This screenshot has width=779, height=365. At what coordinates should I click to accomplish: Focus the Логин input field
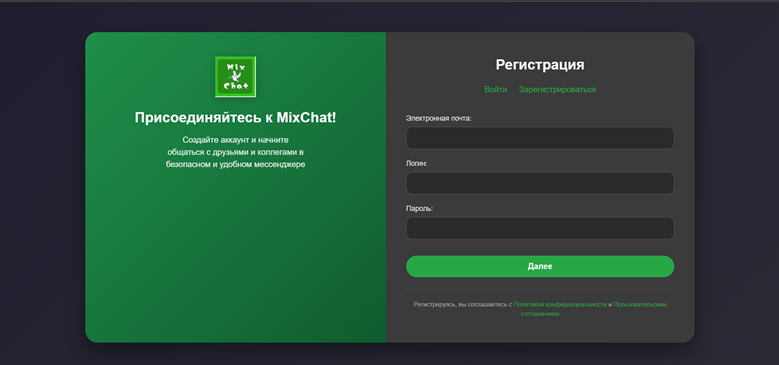(540, 183)
